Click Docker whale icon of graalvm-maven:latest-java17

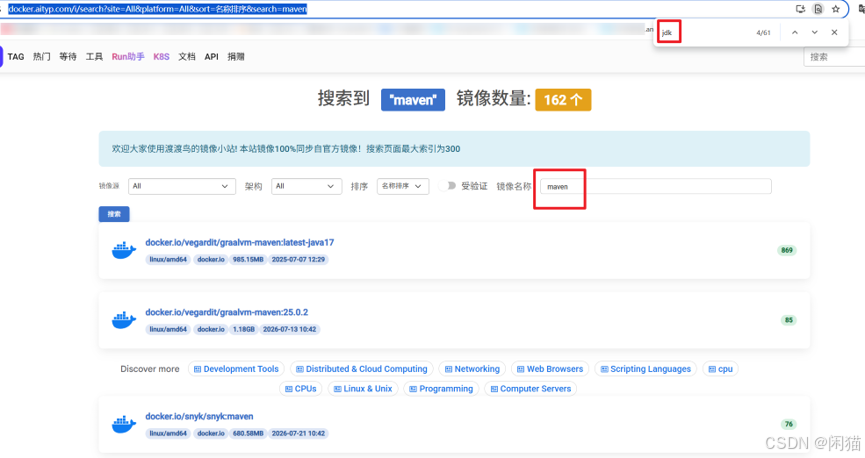[x=124, y=250]
